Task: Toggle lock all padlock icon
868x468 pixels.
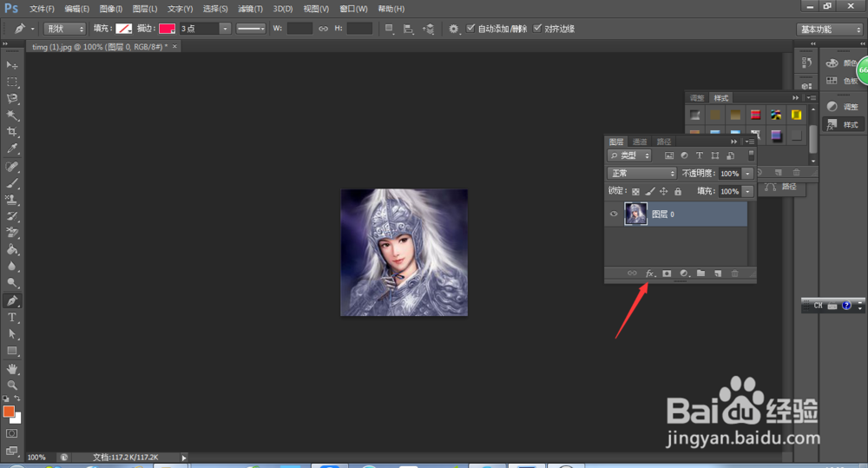Action: pyautogui.click(x=678, y=192)
